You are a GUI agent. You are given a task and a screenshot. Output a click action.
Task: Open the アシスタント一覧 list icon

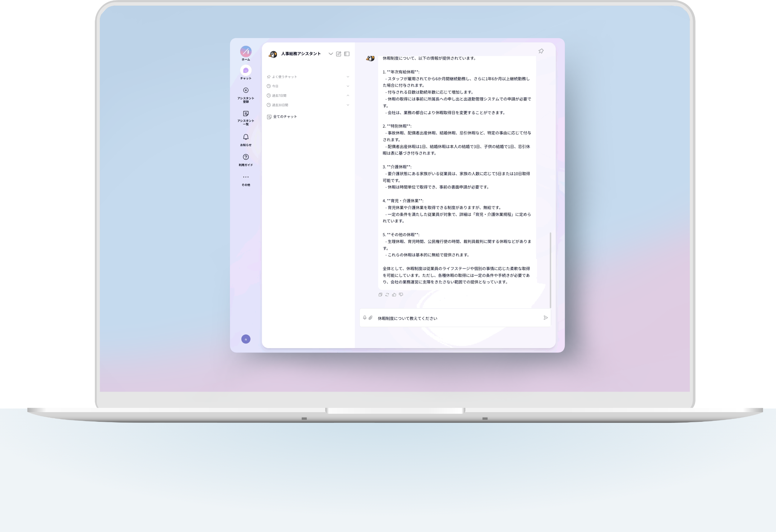click(x=246, y=114)
